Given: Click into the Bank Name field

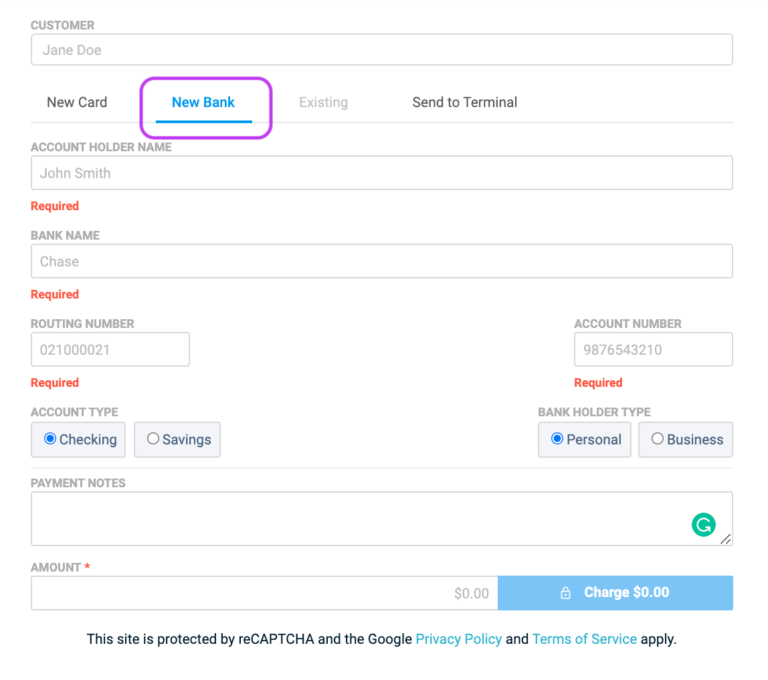Looking at the screenshot, I should tap(381, 261).
